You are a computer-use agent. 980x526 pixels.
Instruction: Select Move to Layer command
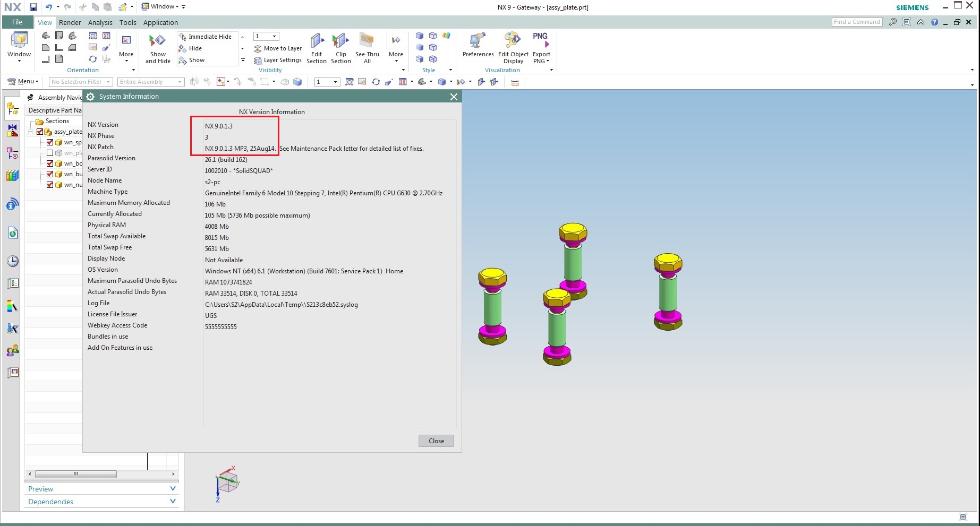click(278, 48)
